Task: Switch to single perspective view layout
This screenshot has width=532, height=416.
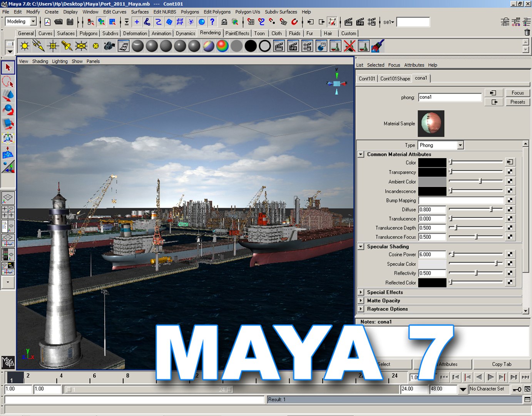Action: point(8,198)
